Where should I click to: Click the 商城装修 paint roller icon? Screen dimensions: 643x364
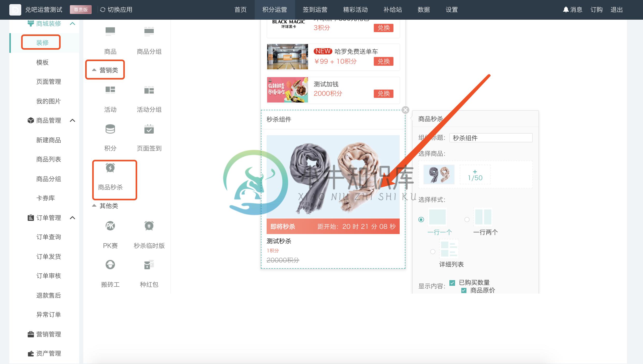(31, 24)
